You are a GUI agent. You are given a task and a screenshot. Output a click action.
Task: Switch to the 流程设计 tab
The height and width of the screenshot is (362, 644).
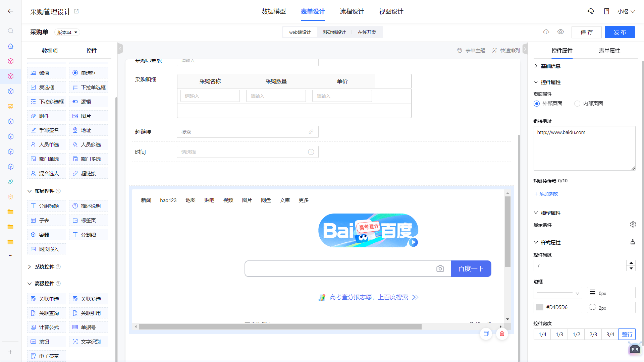pyautogui.click(x=352, y=11)
